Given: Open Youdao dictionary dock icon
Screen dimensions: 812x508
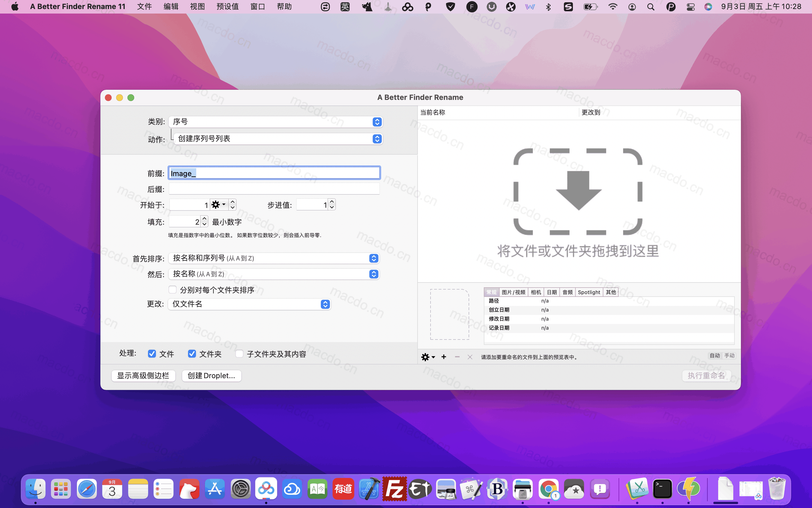Looking at the screenshot, I should click(343, 489).
